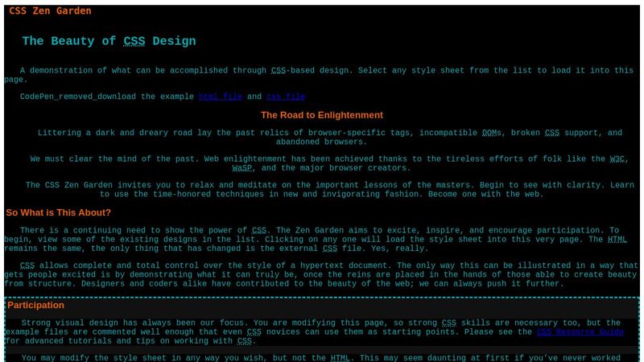Open the "css file" download link
The width and height of the screenshot is (644, 362).
point(286,97)
